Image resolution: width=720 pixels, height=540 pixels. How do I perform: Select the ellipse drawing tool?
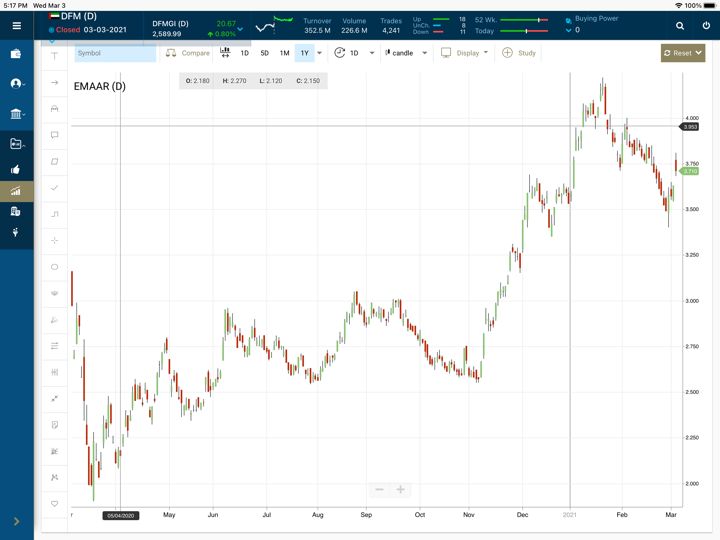click(x=55, y=267)
